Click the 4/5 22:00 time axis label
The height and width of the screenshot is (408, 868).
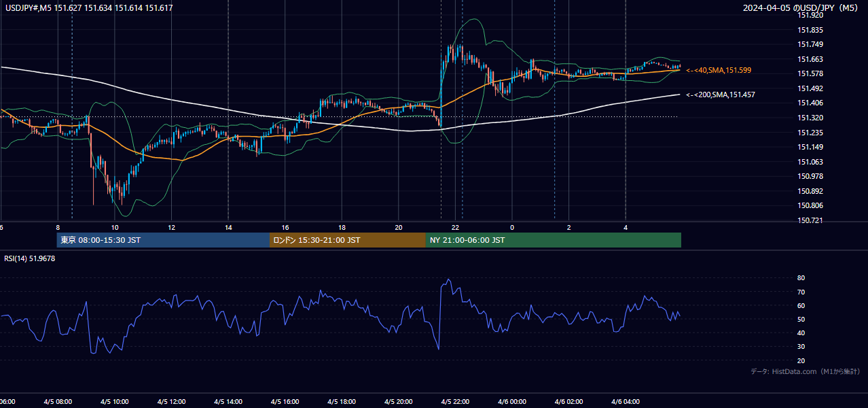coord(456,402)
